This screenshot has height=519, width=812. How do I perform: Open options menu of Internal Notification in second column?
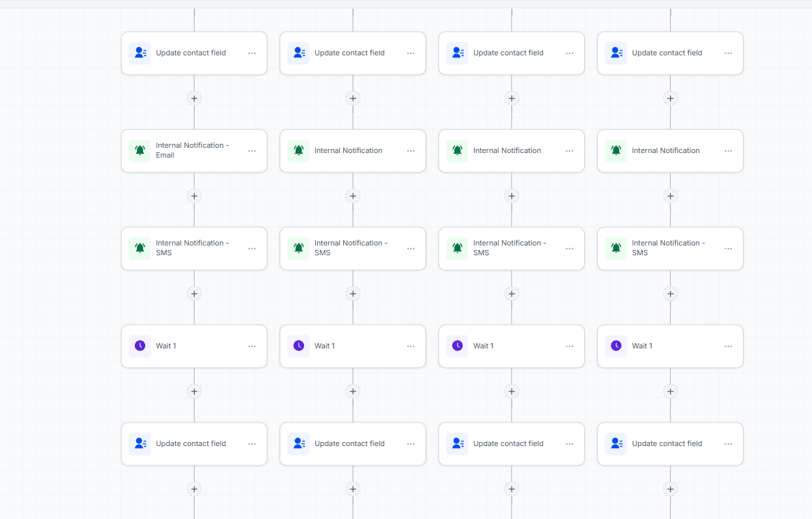[411, 150]
